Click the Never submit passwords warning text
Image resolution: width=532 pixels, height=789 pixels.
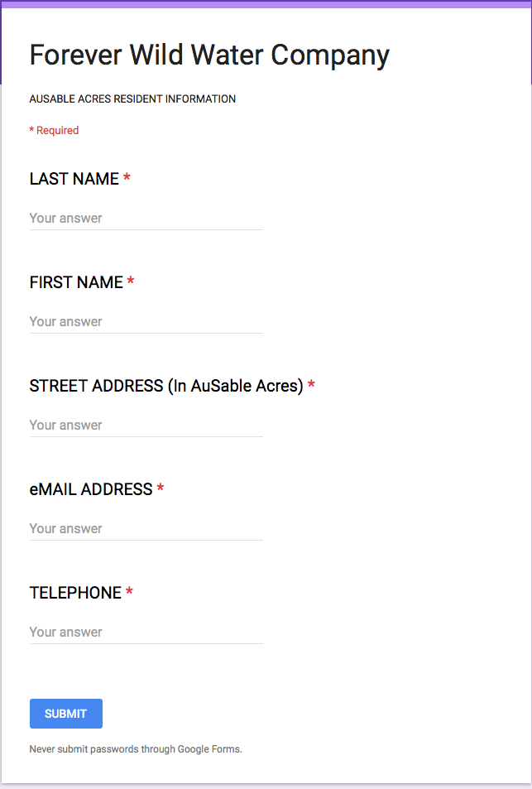(136, 749)
